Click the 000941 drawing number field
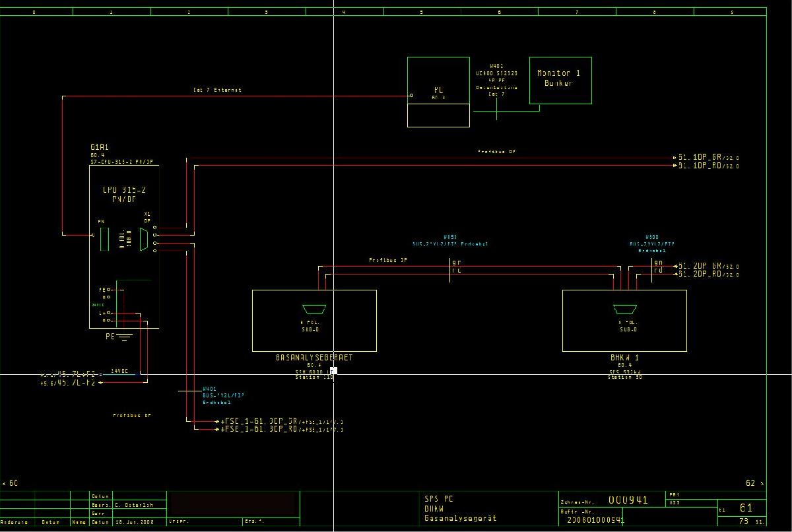 point(628,500)
